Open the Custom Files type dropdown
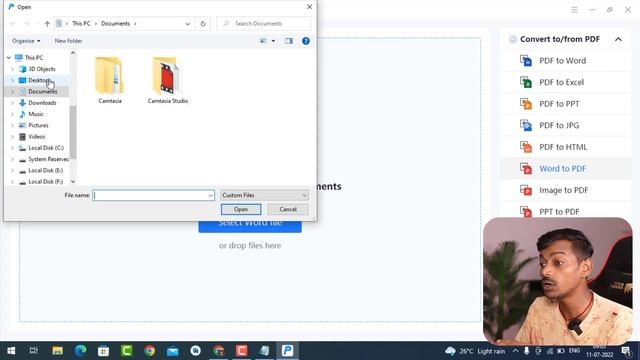 tap(264, 196)
